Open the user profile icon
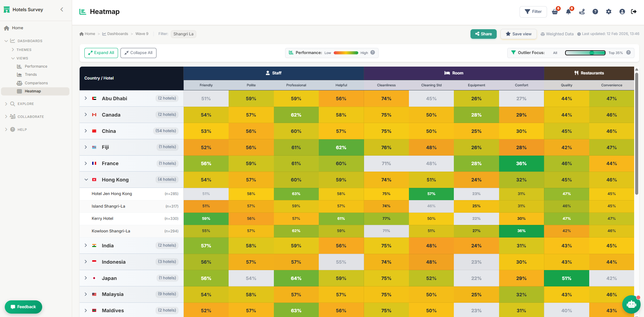 pos(622,11)
